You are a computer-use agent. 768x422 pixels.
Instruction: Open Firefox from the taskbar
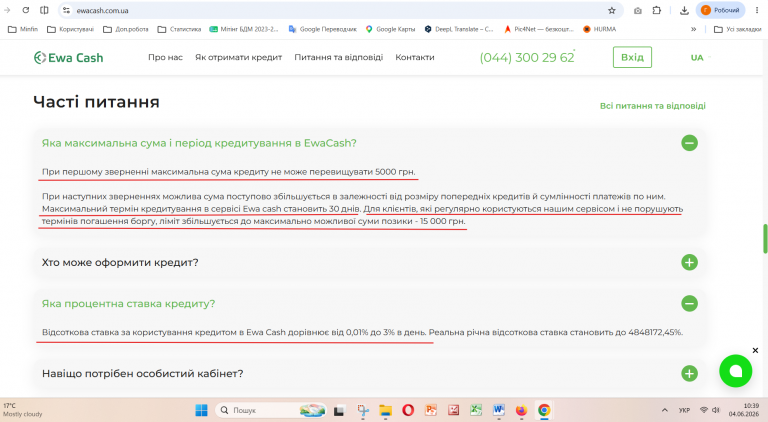click(521, 410)
